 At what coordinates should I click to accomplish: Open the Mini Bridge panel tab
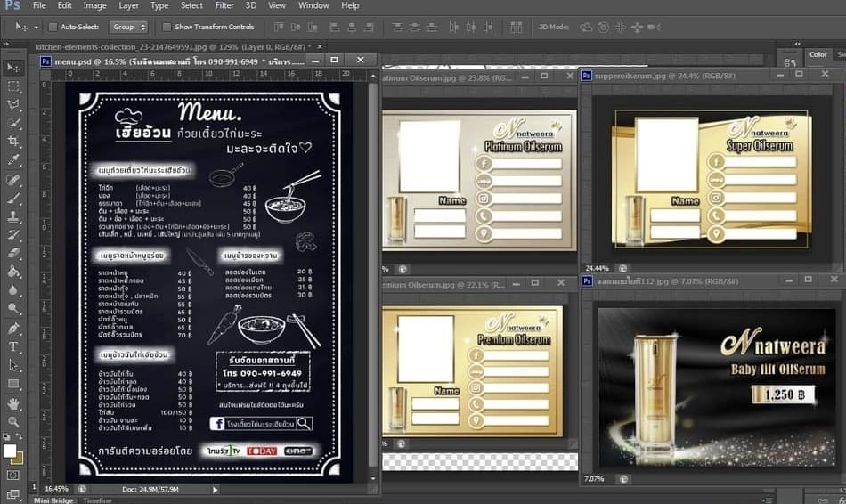click(53, 500)
